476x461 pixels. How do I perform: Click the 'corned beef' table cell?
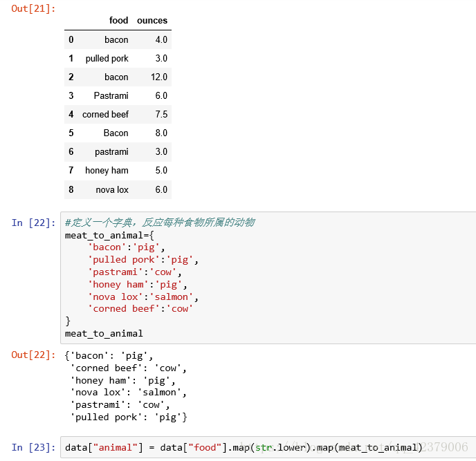(105, 114)
